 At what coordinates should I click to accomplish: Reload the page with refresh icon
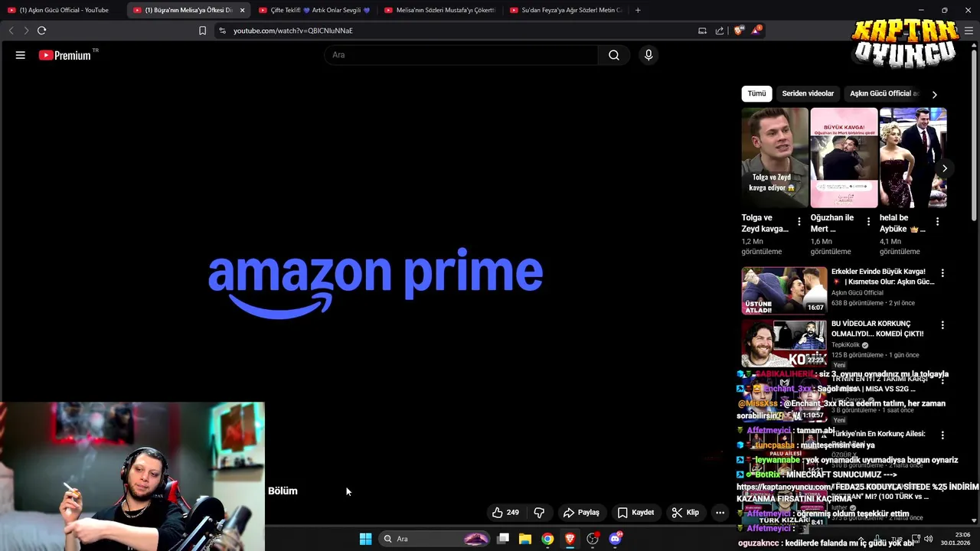coord(41,31)
